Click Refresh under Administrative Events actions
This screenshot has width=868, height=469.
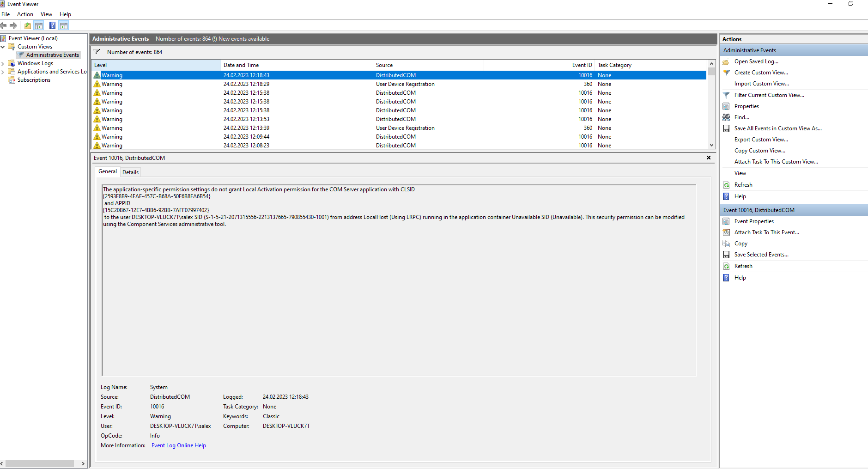pos(743,185)
